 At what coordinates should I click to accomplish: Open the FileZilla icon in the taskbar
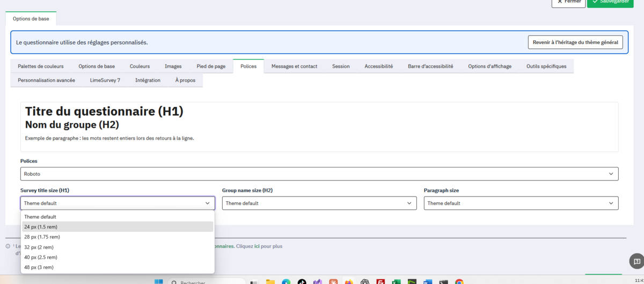click(x=380, y=282)
